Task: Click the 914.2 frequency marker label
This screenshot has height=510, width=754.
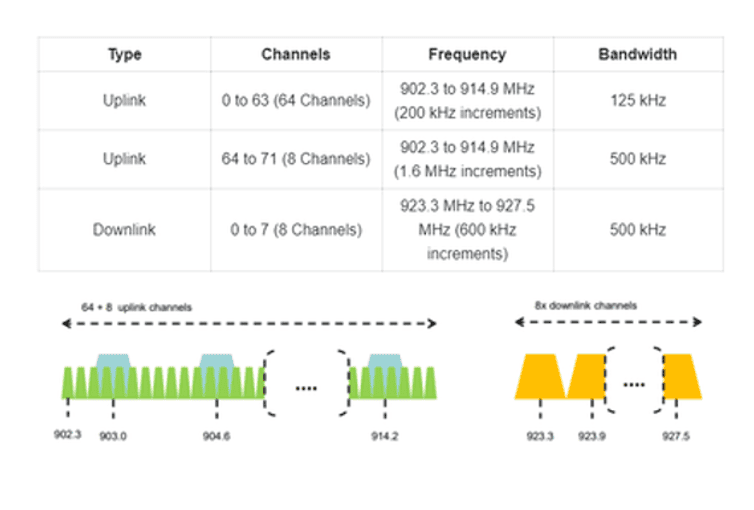Action: (x=385, y=437)
